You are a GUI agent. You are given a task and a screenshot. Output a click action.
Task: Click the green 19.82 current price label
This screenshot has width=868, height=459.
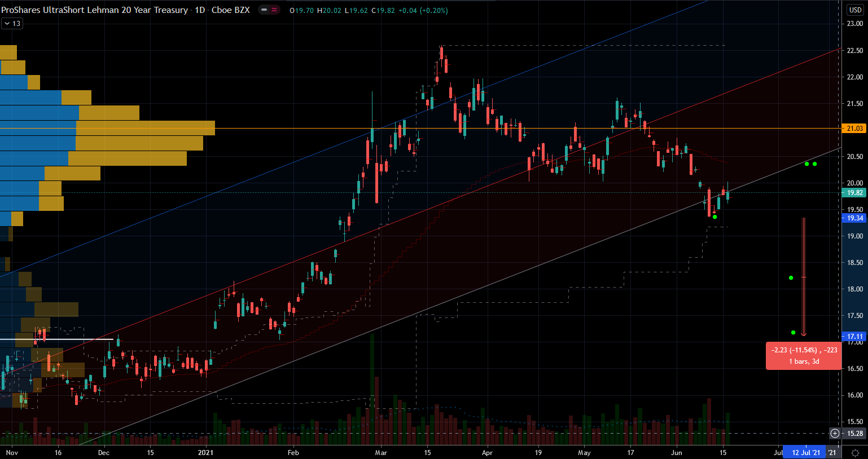[854, 193]
